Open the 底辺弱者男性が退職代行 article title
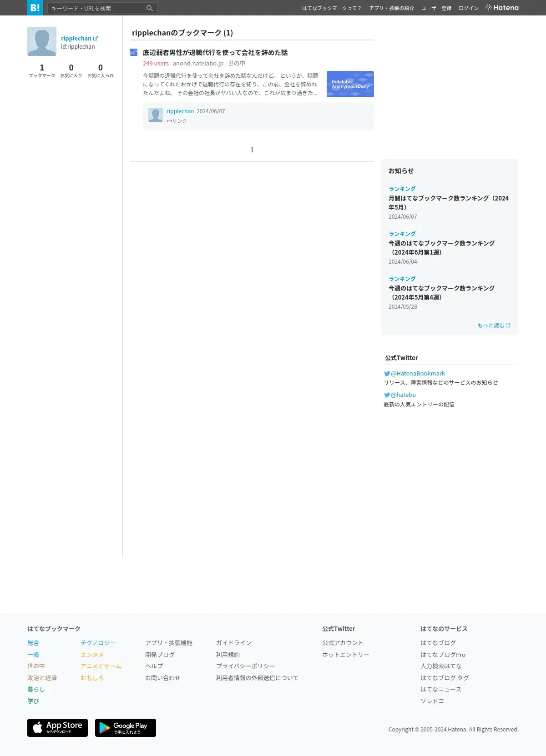546x756 pixels. pyautogui.click(x=215, y=53)
